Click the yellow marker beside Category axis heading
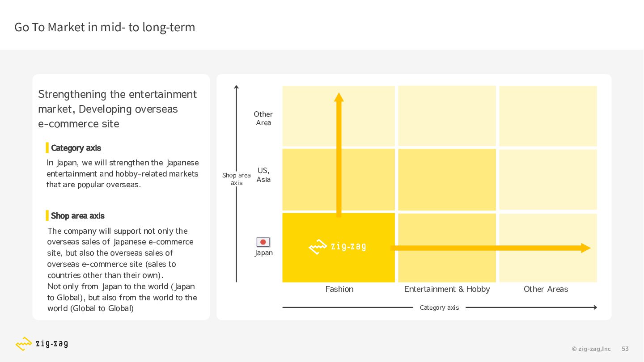The image size is (644, 362). [x=47, y=148]
